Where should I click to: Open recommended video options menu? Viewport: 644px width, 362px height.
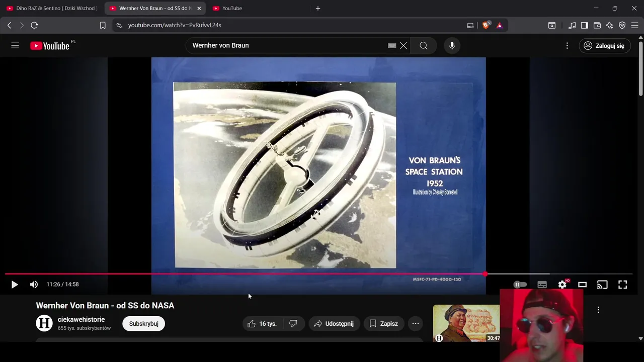coord(598,310)
